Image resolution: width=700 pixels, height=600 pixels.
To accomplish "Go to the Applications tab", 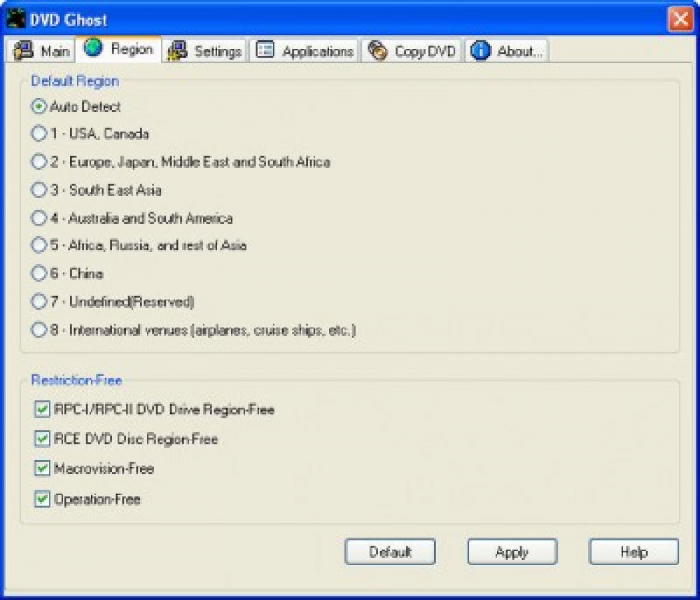I will click(304, 51).
